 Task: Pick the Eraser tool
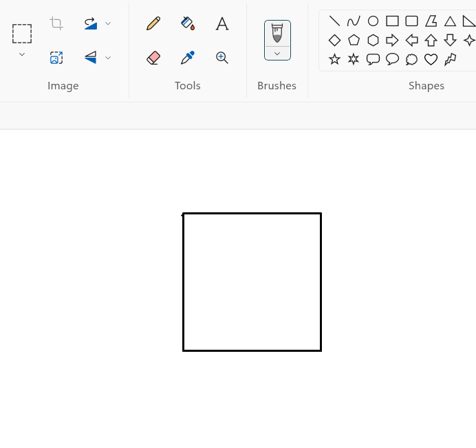pyautogui.click(x=153, y=58)
